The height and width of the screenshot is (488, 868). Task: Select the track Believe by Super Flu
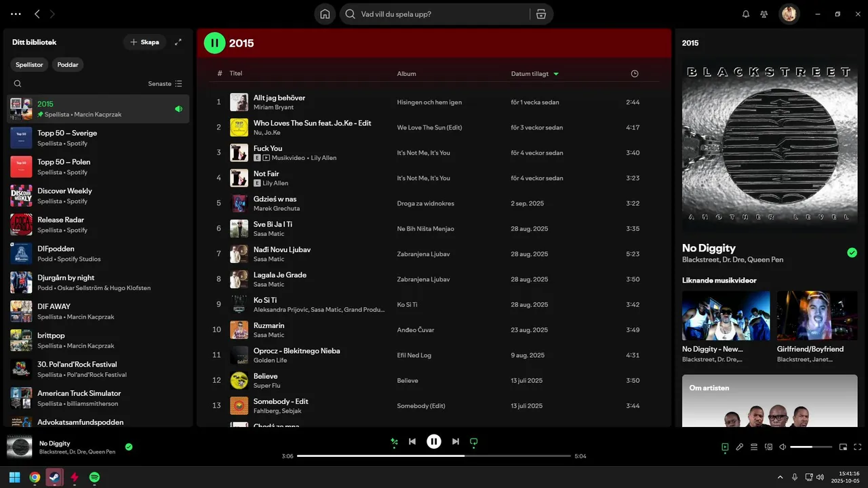(x=434, y=380)
